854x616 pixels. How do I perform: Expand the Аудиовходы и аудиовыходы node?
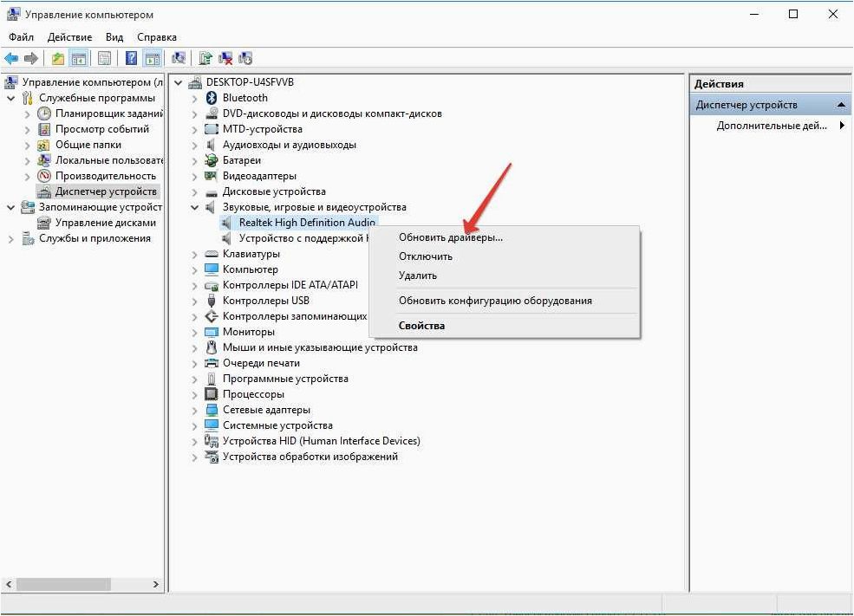coord(194,146)
